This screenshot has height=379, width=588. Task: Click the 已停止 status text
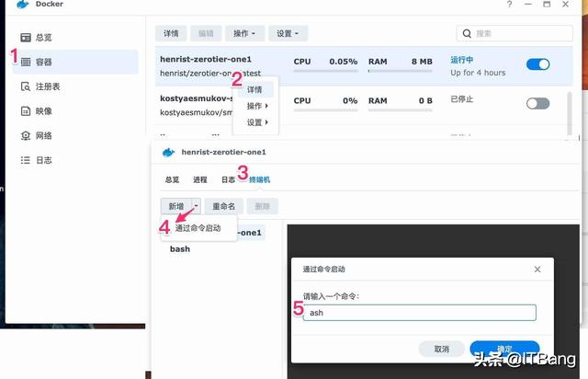click(x=461, y=99)
